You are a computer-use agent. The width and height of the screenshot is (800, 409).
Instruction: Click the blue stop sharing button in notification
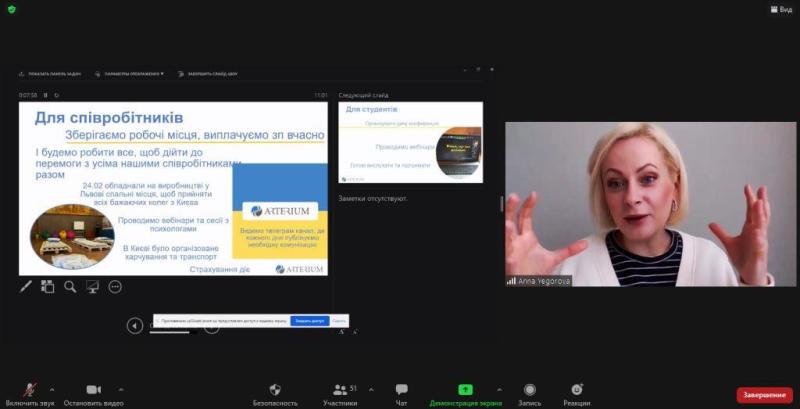pyautogui.click(x=310, y=321)
